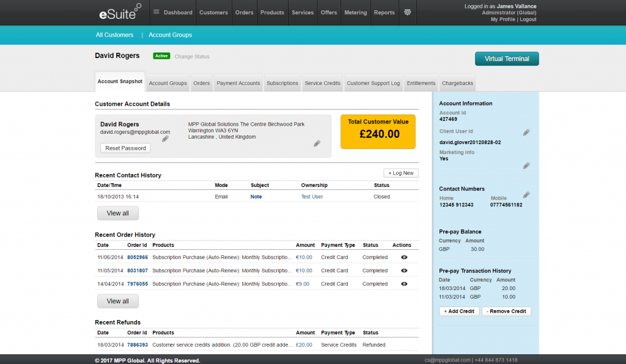Open the Chargebacks tab

[457, 83]
